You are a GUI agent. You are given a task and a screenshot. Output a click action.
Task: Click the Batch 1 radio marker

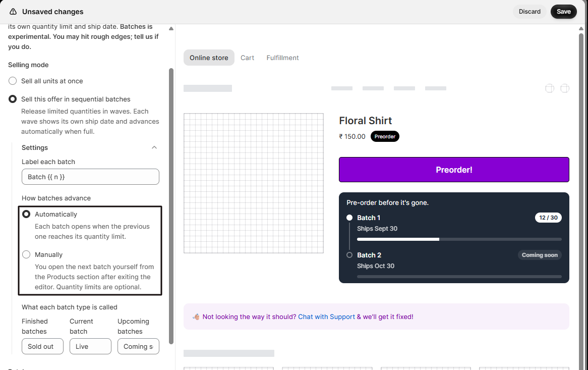point(349,218)
